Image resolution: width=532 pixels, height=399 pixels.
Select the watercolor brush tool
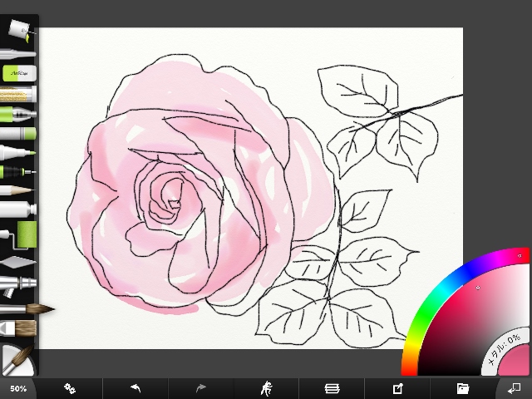point(27,310)
